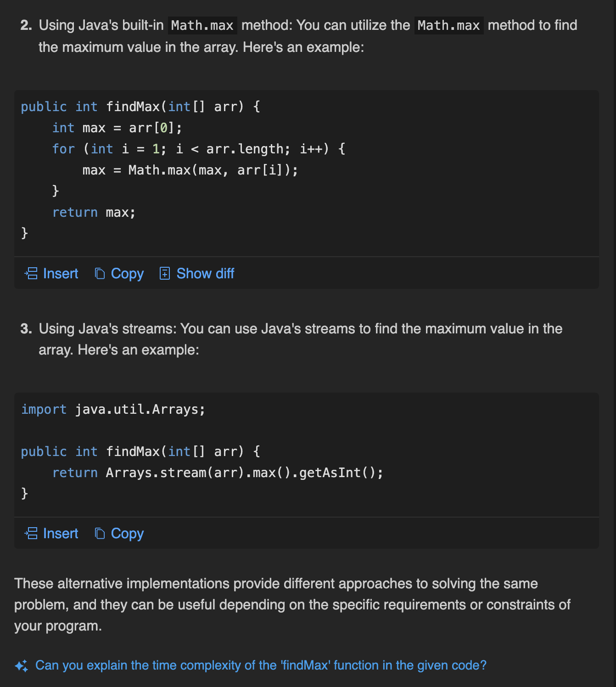This screenshot has height=687, width=616.
Task: Open Show diff for the Math.max code
Action: (x=205, y=274)
